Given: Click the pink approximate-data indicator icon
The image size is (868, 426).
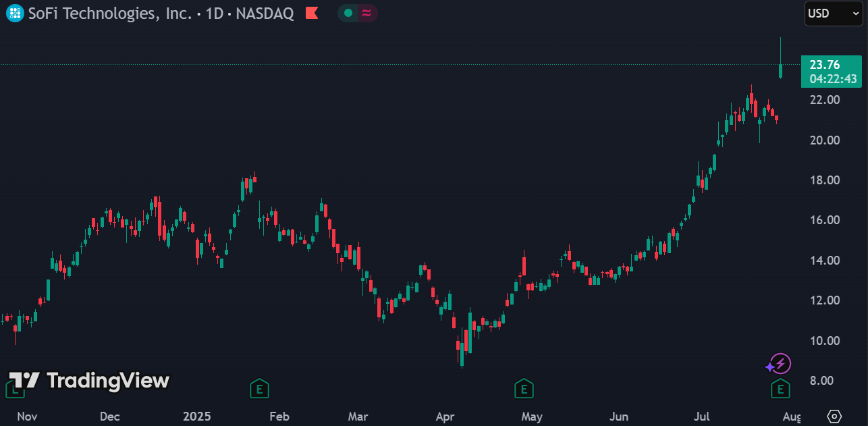Looking at the screenshot, I should coord(367,13).
